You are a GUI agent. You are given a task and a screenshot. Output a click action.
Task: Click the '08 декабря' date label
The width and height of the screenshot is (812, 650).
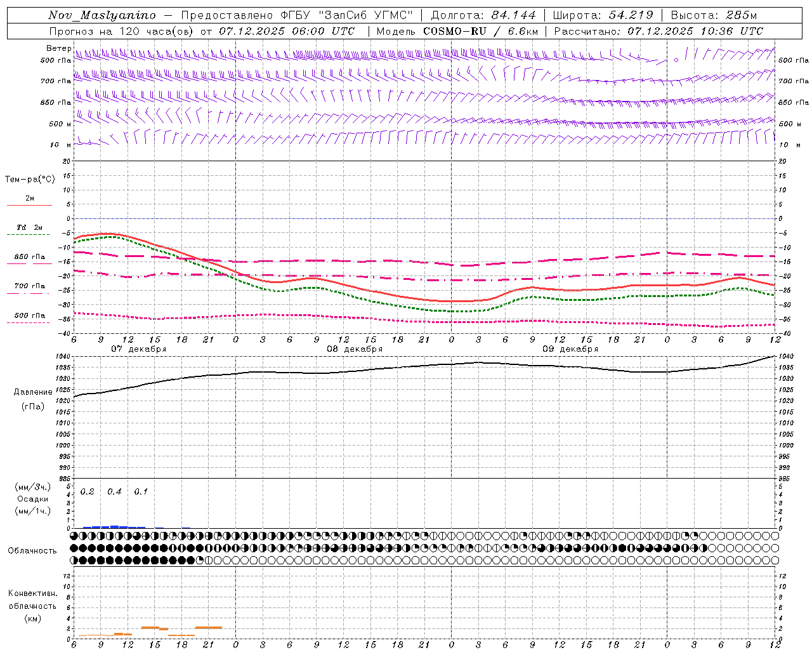click(x=355, y=349)
